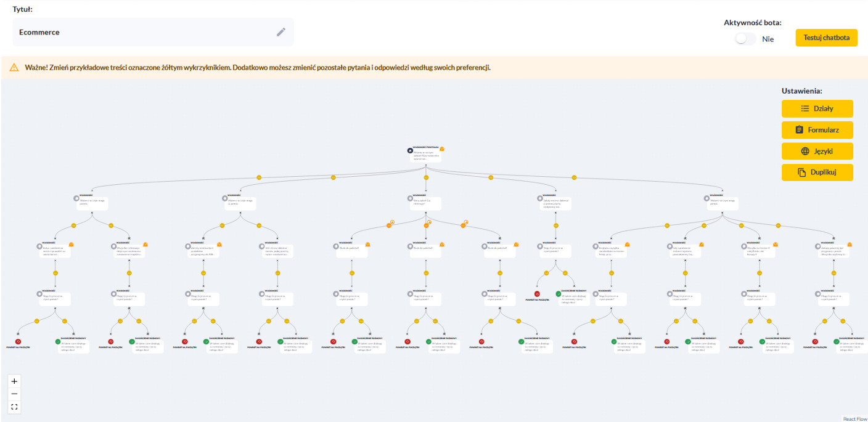This screenshot has height=422, width=868.
Task: Open the Języki settings
Action: 817,151
